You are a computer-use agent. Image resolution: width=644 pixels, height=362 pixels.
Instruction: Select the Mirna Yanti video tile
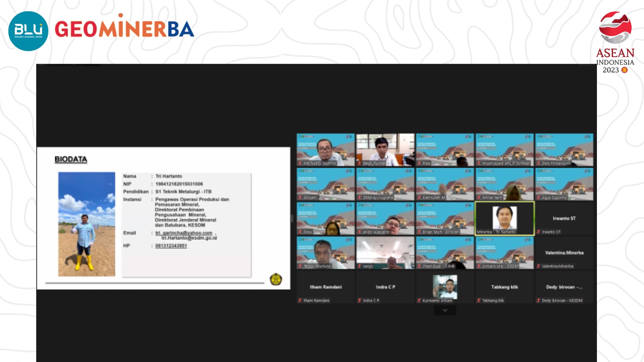504,184
